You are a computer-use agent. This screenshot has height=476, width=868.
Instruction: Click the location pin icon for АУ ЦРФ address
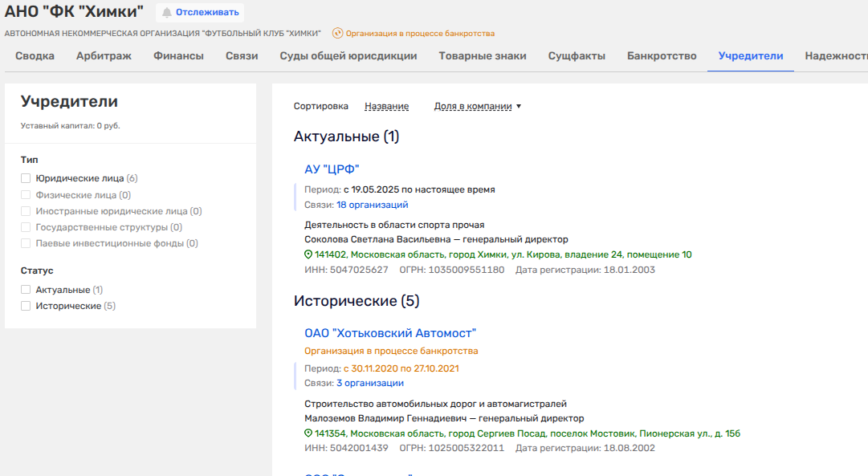coord(308,254)
